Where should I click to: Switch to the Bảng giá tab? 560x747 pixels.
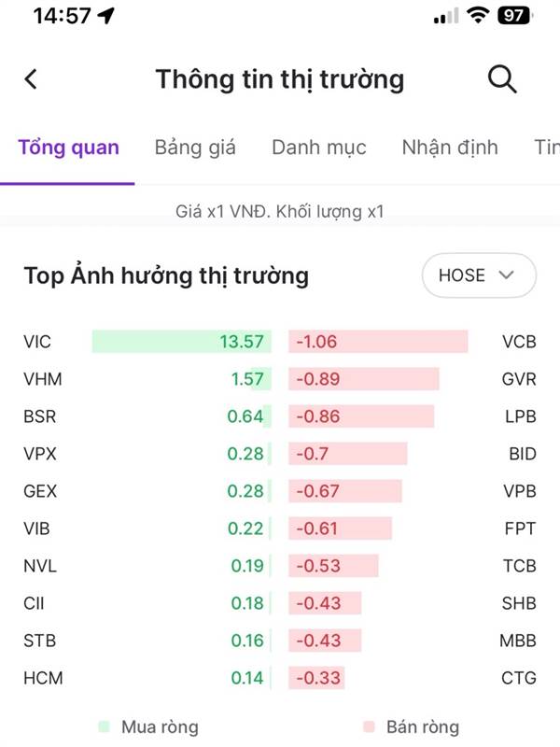pyautogui.click(x=195, y=148)
